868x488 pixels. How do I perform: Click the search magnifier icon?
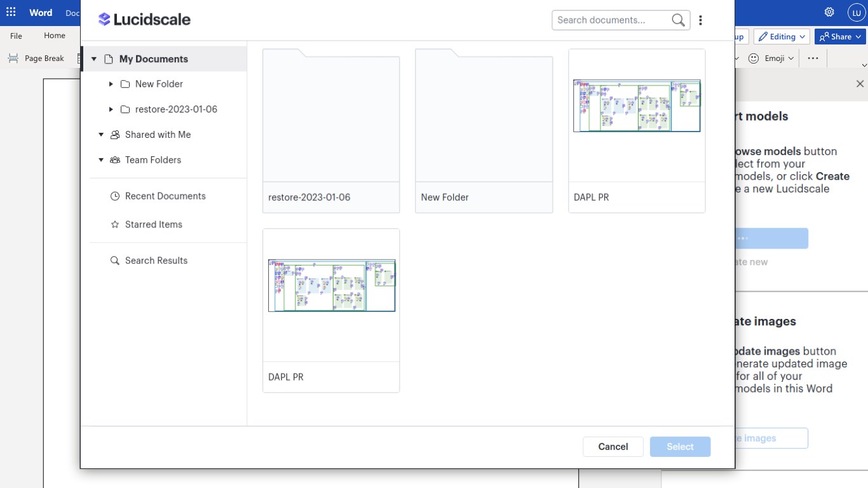click(x=678, y=20)
